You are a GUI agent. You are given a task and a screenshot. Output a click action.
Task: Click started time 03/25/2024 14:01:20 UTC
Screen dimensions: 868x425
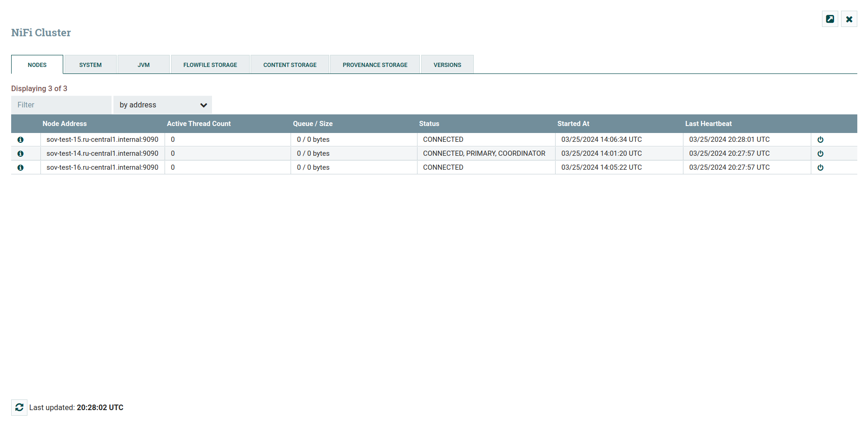click(x=602, y=153)
